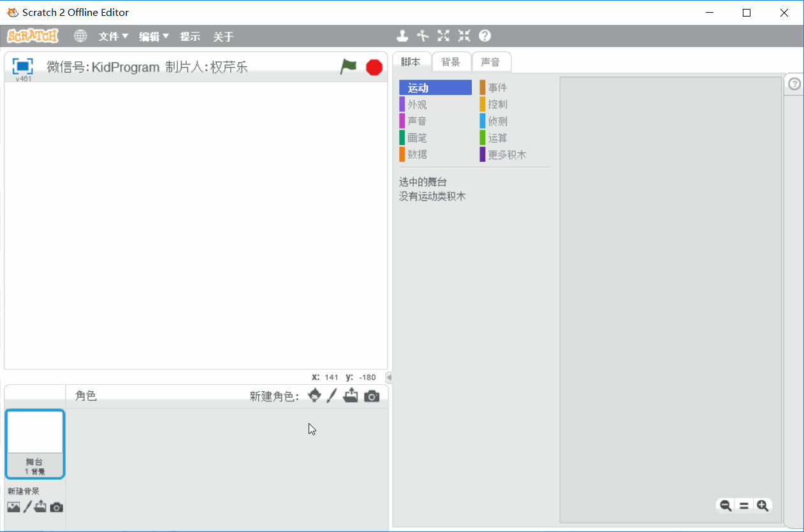Open the 编辑 menu

point(154,36)
